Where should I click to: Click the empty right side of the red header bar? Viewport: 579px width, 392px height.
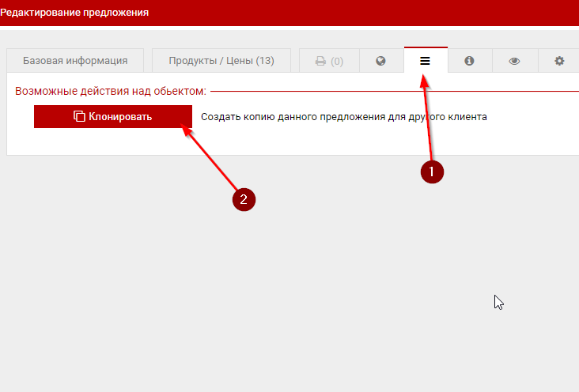[x=395, y=13]
